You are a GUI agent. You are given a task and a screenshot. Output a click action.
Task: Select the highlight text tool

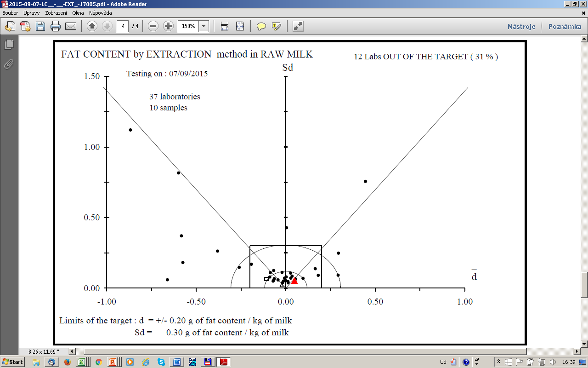point(276,26)
